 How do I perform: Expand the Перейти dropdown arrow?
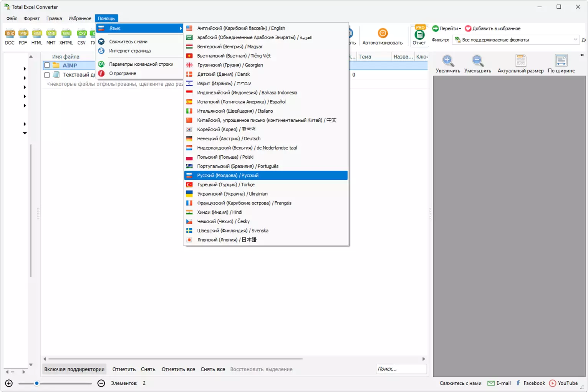(x=460, y=28)
